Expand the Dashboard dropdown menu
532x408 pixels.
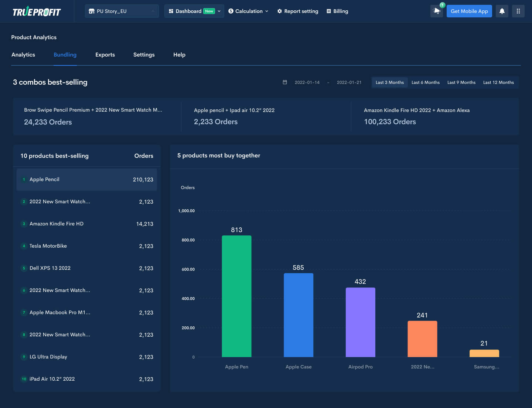[x=218, y=11]
